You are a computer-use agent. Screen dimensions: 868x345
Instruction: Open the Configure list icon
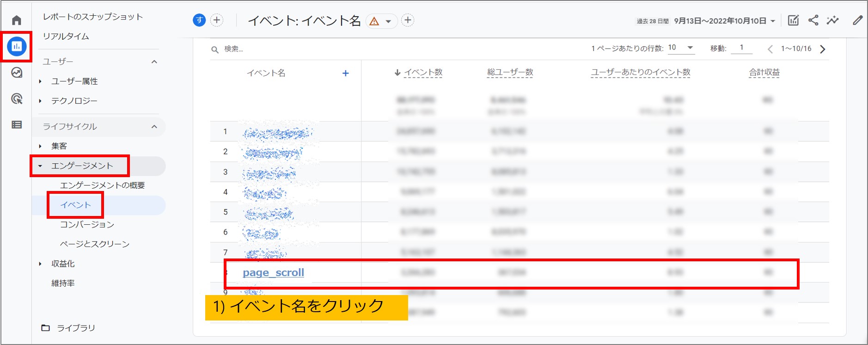17,124
